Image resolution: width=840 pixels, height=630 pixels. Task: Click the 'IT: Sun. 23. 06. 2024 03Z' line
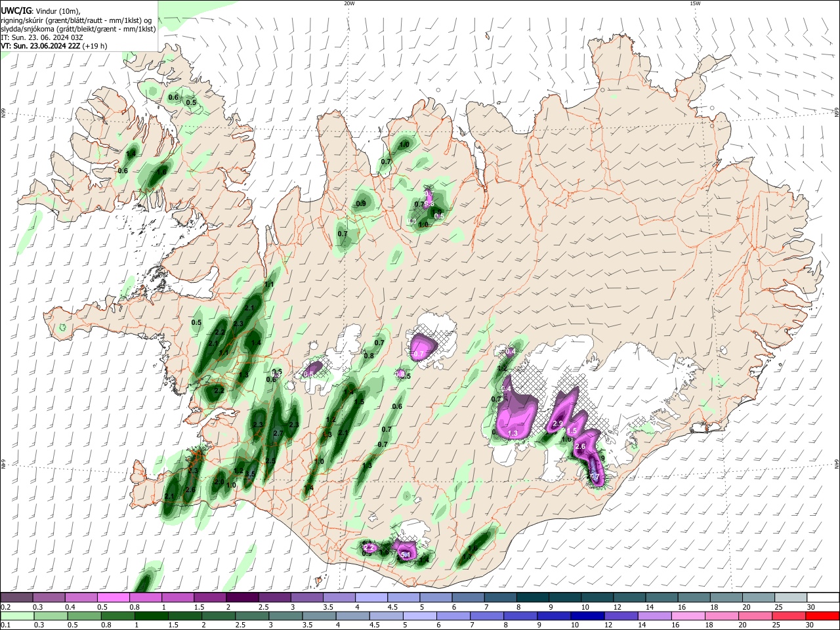[42, 37]
